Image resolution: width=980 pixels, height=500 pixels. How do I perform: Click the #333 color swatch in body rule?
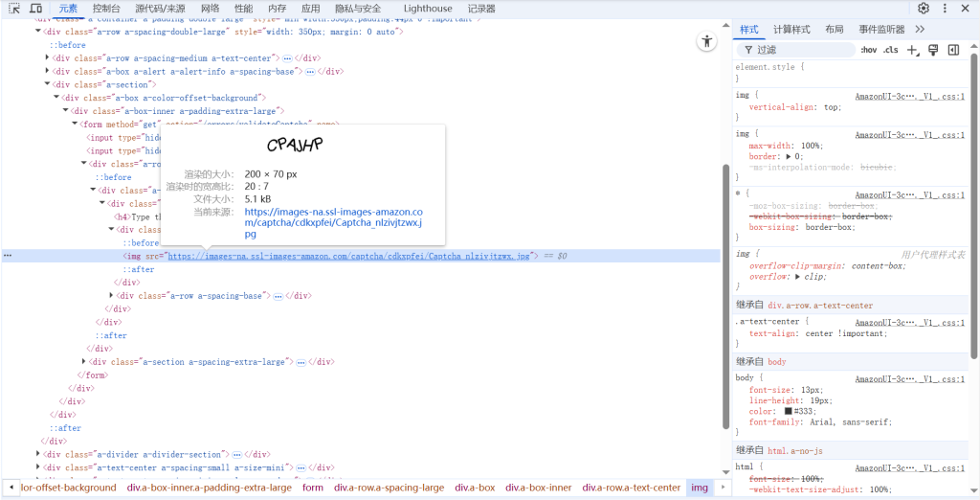[x=789, y=411]
